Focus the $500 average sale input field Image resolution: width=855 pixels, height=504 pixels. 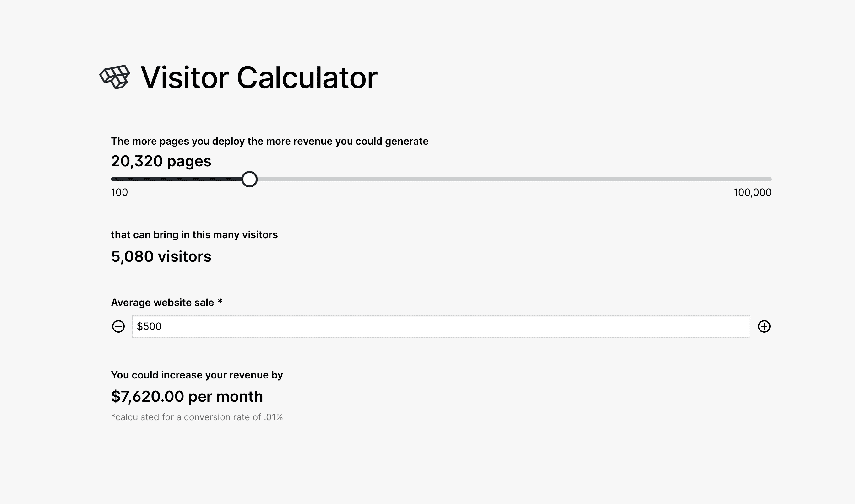click(441, 326)
